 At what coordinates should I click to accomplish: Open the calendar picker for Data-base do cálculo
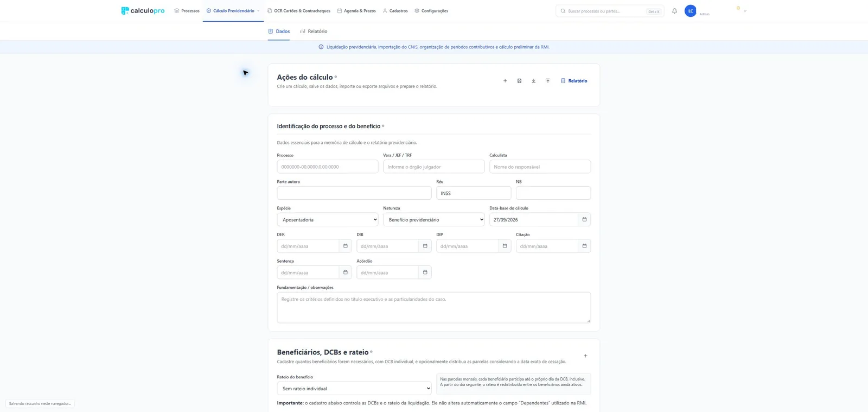click(584, 219)
